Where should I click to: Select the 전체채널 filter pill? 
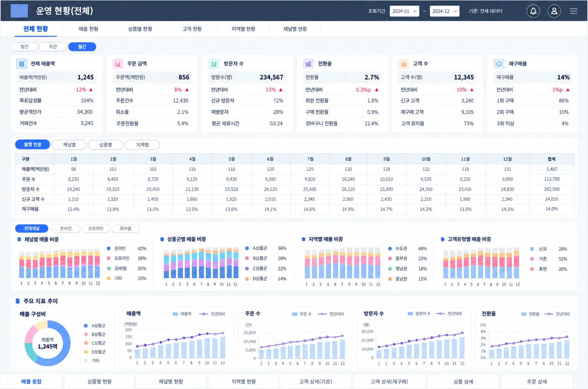32,228
